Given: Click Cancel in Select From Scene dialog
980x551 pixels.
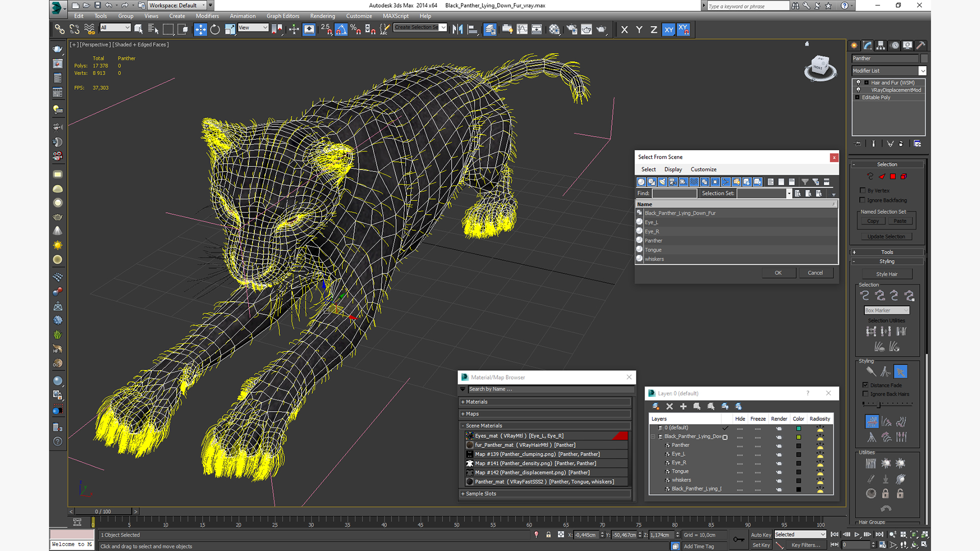Looking at the screenshot, I should pyautogui.click(x=815, y=273).
